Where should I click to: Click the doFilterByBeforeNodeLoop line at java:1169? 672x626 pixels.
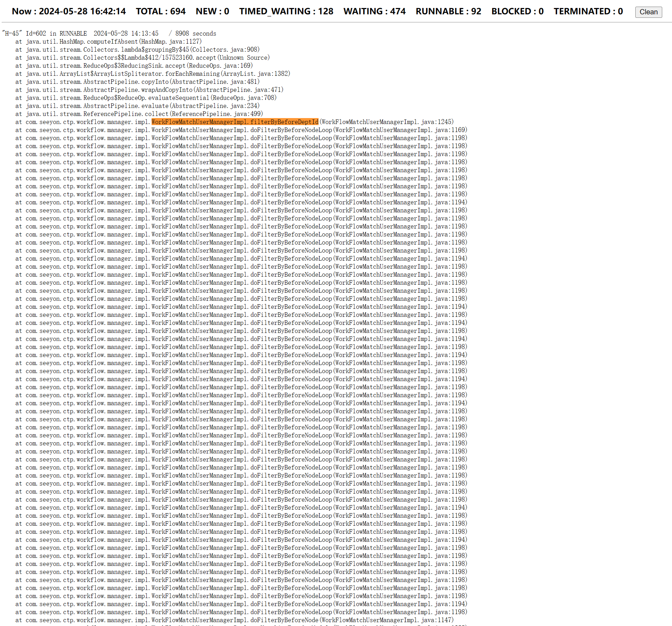241,130
